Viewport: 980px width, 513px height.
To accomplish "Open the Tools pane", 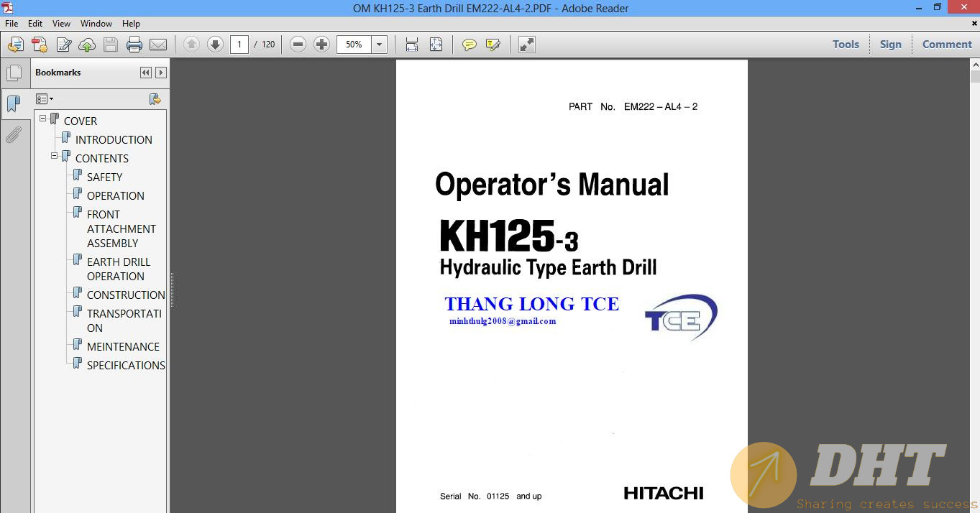I will (x=846, y=45).
